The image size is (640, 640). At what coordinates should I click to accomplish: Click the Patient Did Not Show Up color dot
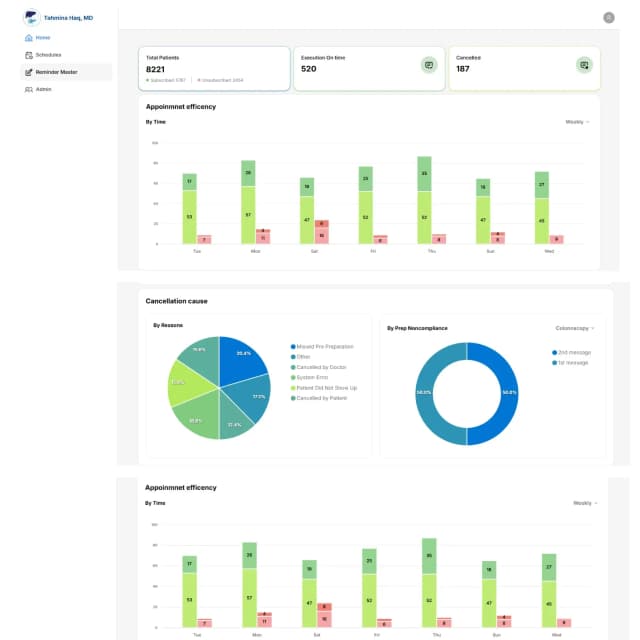coord(291,388)
